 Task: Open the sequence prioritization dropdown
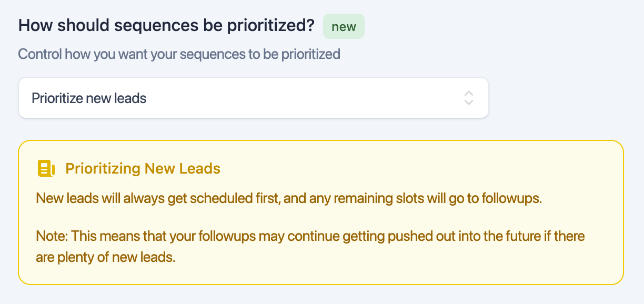253,98
